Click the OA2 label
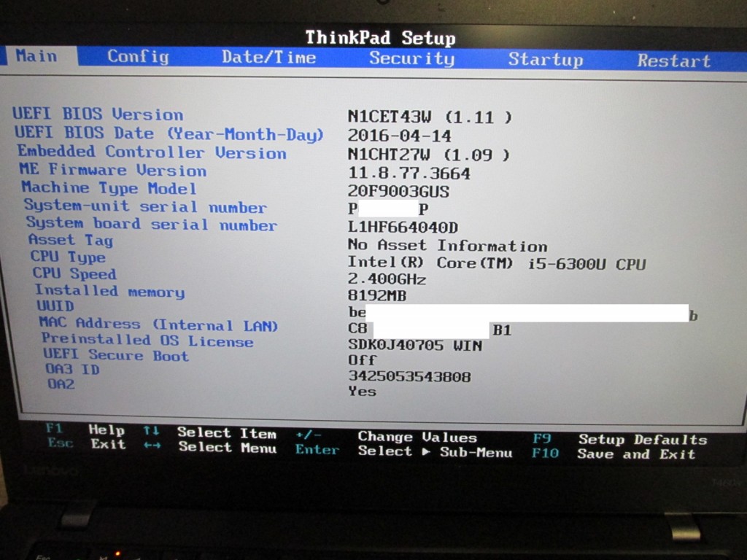This screenshot has width=747, height=560. (61, 384)
